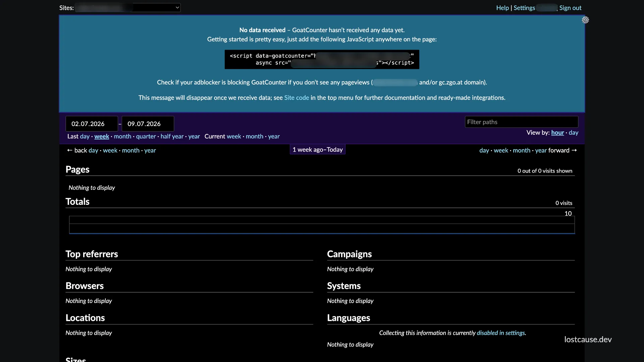Select Current month period

(255, 136)
